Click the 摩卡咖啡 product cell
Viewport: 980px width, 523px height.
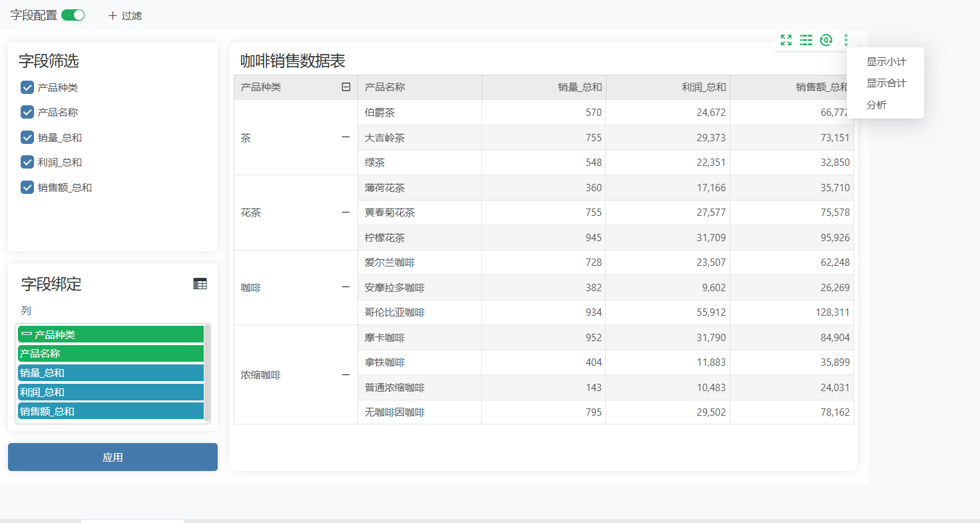419,337
